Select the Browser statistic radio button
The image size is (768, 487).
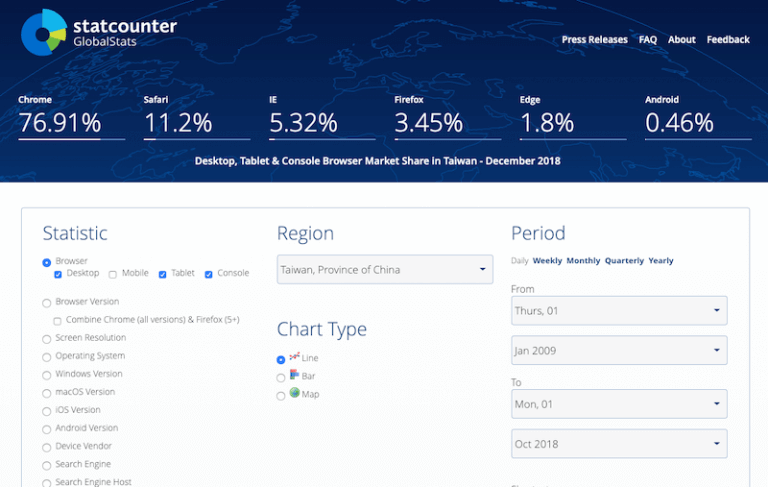[x=47, y=263]
